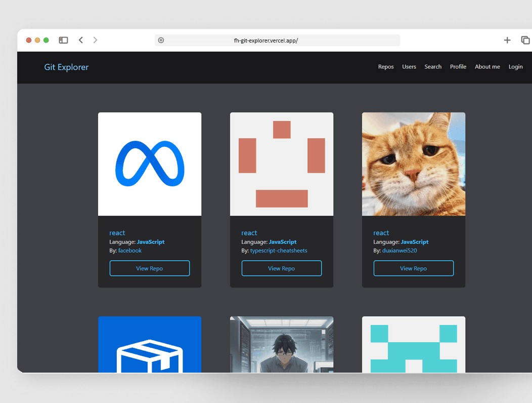Select the Login nav item
Screen dimensions: 532x403
(515, 67)
